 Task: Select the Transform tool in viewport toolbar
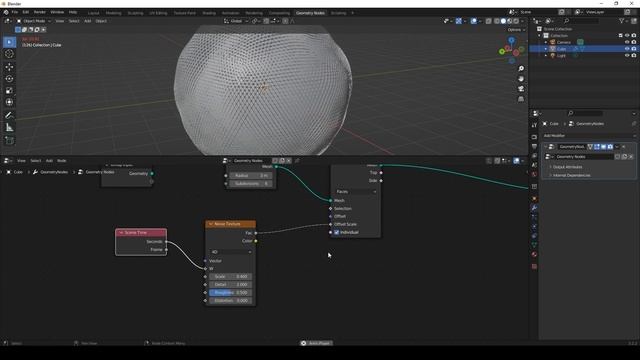9,102
